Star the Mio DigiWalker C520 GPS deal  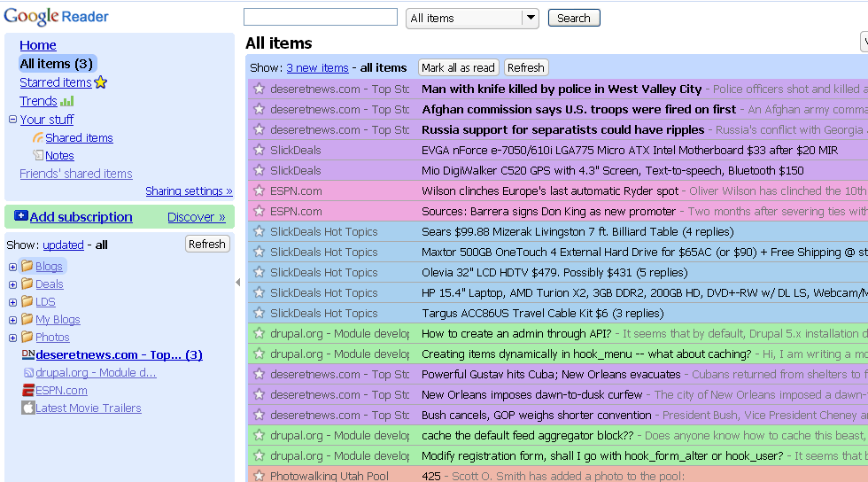pyautogui.click(x=259, y=170)
